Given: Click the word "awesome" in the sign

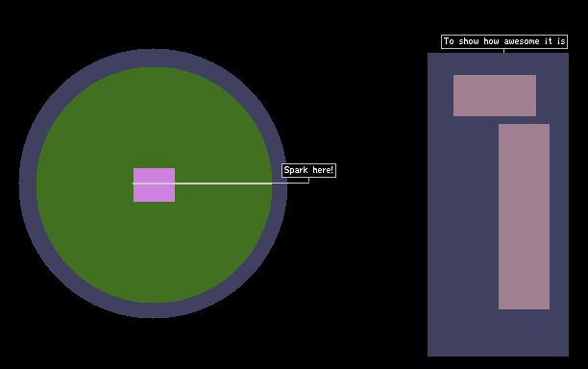Looking at the screenshot, I should click(522, 41).
